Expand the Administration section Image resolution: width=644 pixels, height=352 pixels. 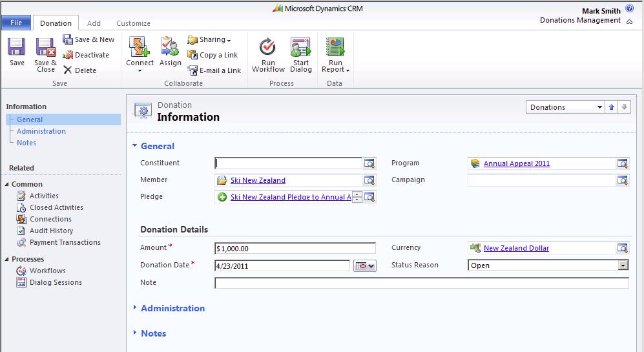[x=134, y=307]
